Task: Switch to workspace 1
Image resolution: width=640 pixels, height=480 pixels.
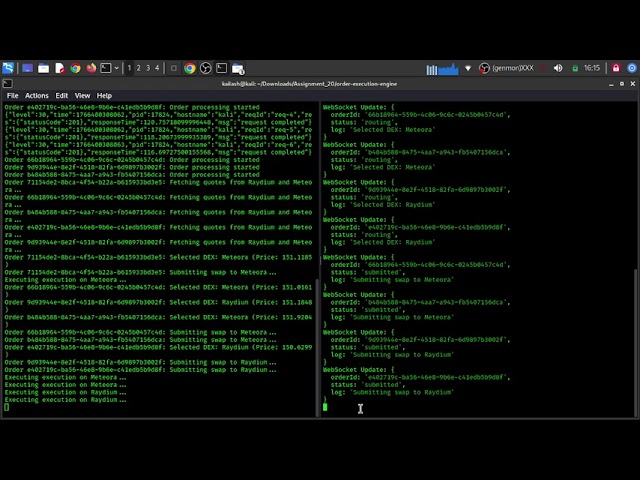Action: [x=129, y=68]
